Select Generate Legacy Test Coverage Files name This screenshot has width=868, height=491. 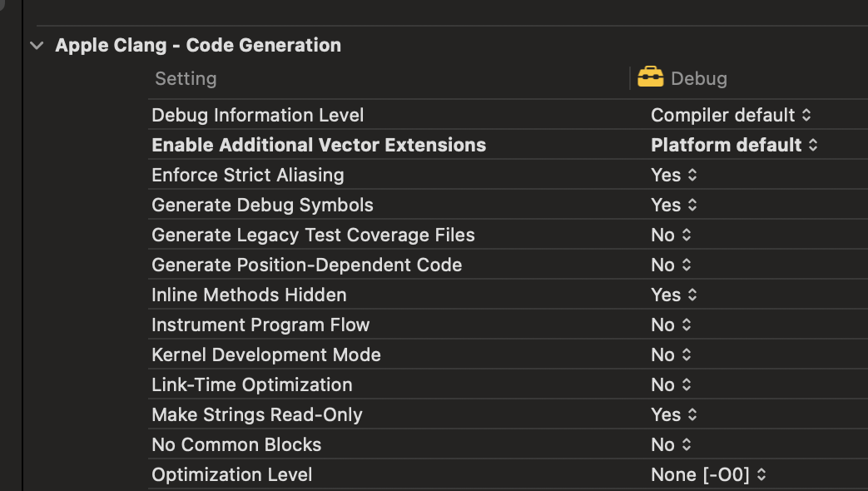click(x=313, y=235)
